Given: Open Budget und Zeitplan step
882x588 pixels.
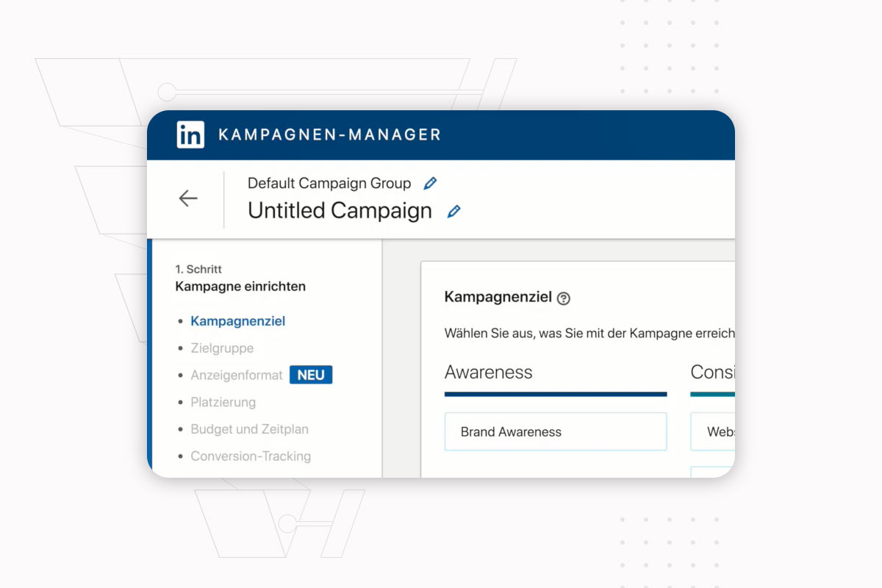Looking at the screenshot, I should [x=249, y=429].
